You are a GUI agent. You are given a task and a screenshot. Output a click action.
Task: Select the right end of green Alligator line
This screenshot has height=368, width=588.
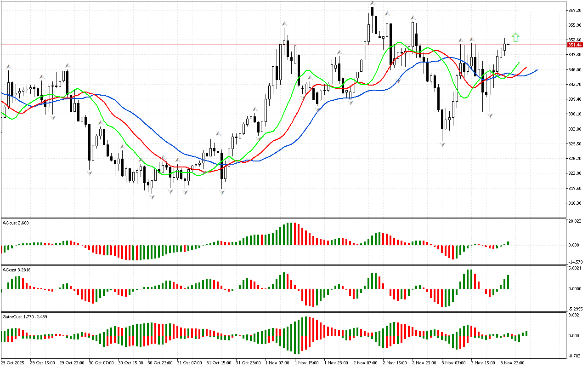click(519, 63)
